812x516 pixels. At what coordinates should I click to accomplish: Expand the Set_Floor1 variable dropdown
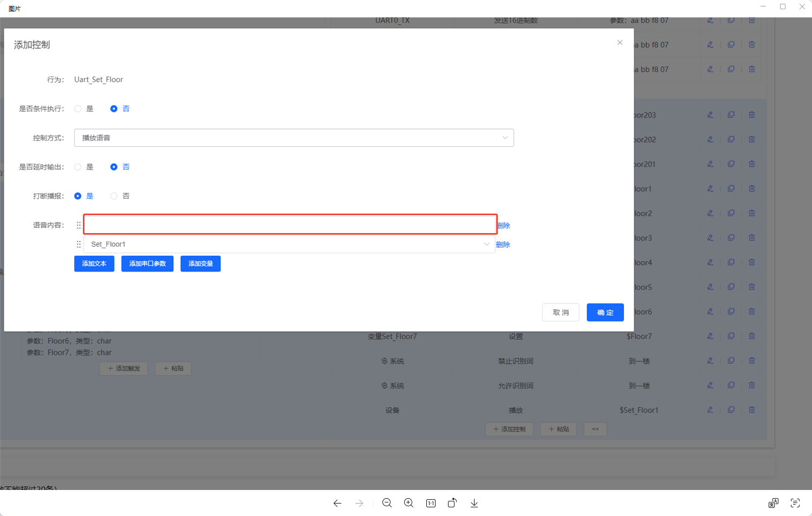pos(289,244)
